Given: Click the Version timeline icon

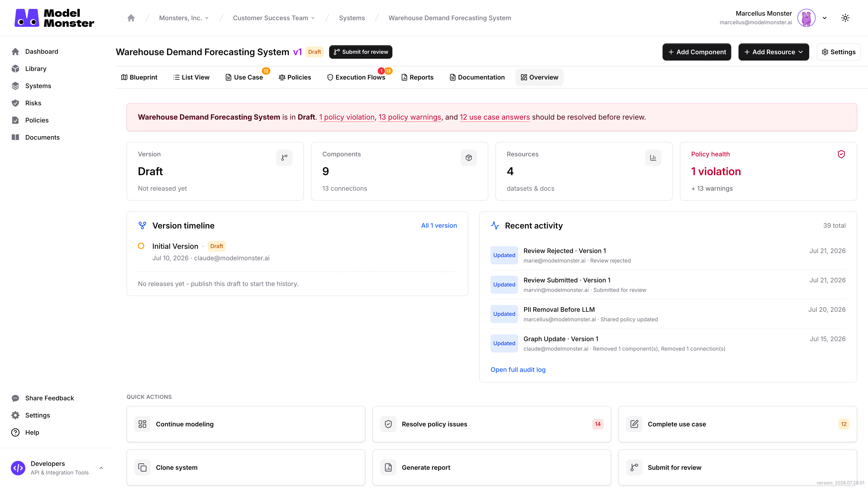Looking at the screenshot, I should point(142,226).
